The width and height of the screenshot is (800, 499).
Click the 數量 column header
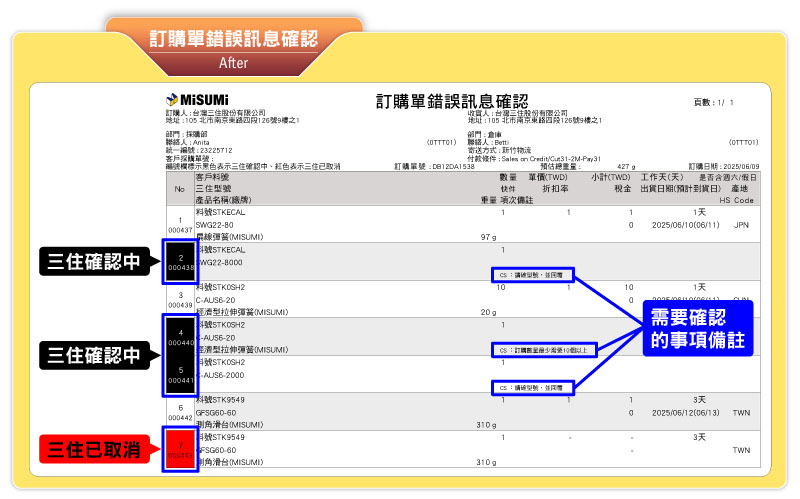pos(508,177)
